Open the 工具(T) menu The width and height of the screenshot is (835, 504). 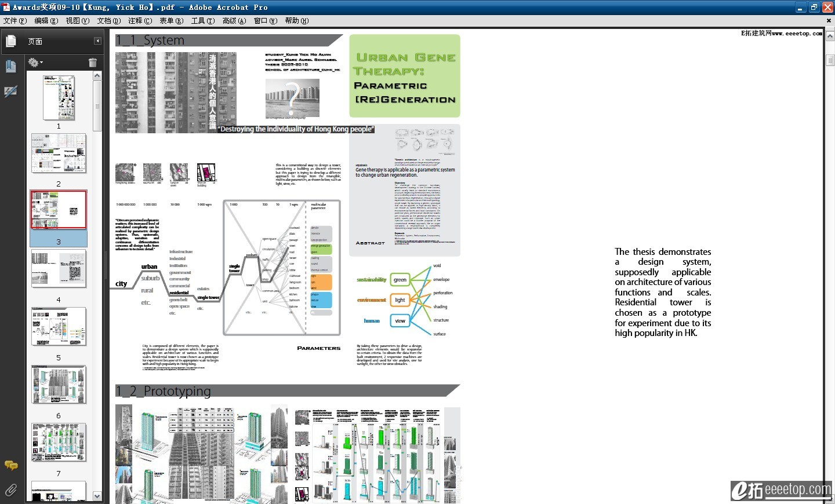coord(203,20)
